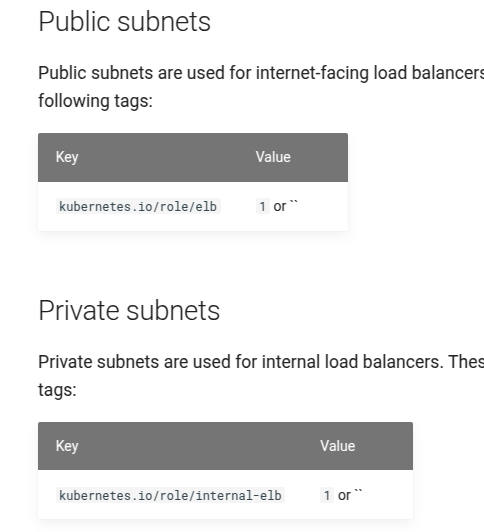Click the backticks after 'or' in public table
Screen dimensions: 484x532
pyautogui.click(x=294, y=203)
